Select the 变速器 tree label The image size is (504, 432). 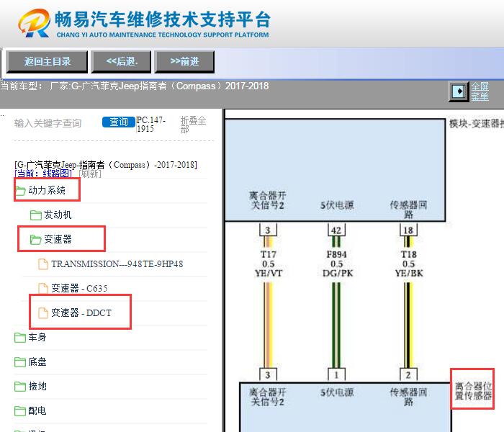(x=58, y=239)
